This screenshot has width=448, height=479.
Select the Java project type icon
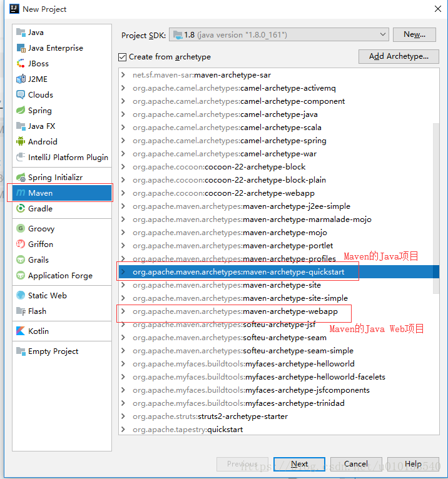[21, 32]
